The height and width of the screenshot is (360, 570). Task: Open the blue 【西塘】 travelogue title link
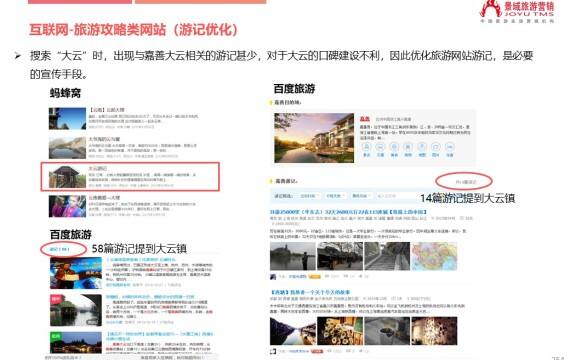tap(310, 292)
